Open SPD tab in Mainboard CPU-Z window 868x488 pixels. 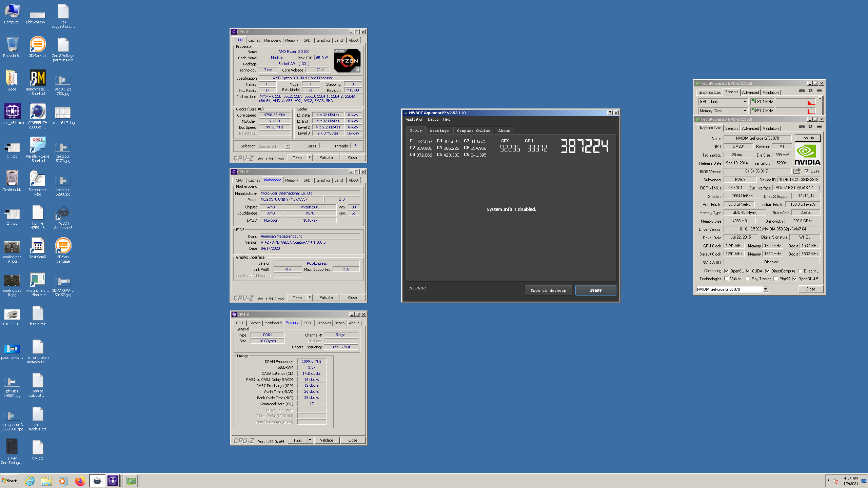(307, 180)
